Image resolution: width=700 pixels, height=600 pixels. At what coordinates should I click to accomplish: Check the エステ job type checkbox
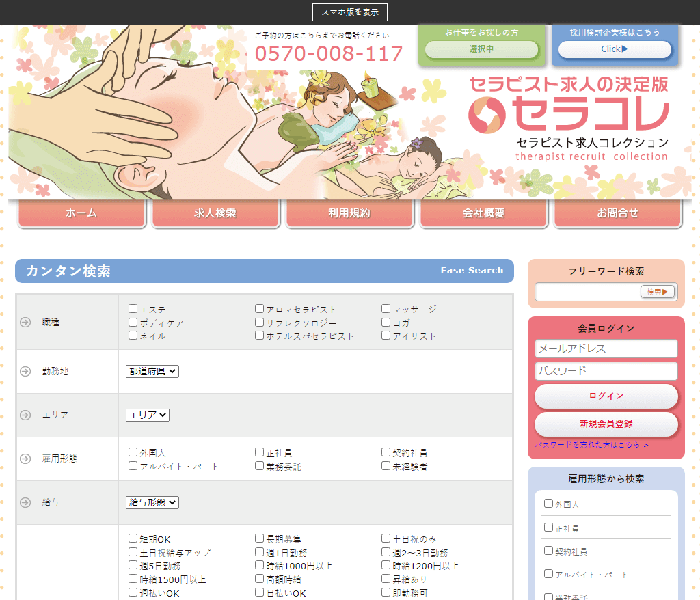[x=133, y=308]
